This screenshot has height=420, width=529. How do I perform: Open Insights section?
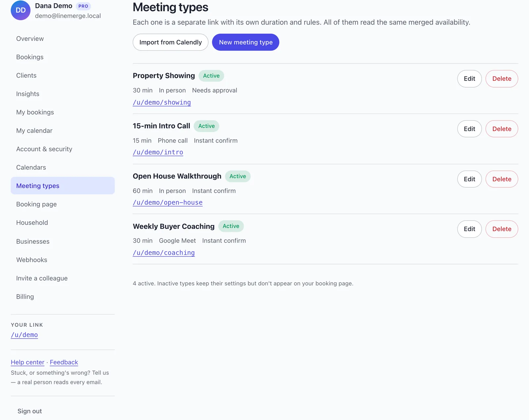pyautogui.click(x=62, y=94)
